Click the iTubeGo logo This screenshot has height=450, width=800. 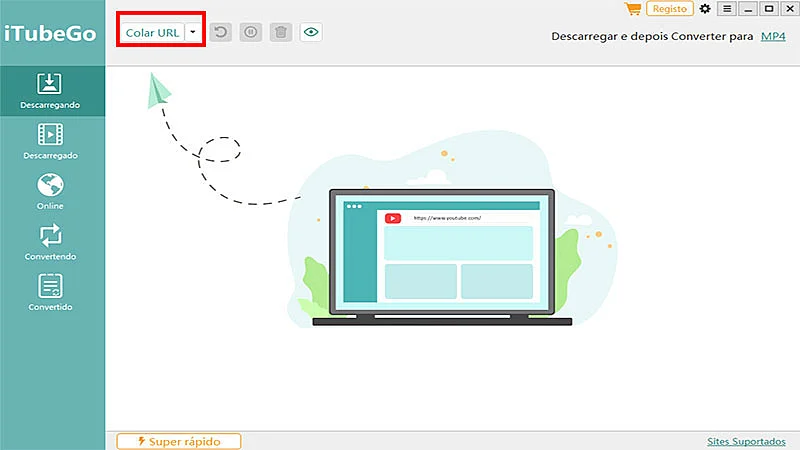[49, 32]
